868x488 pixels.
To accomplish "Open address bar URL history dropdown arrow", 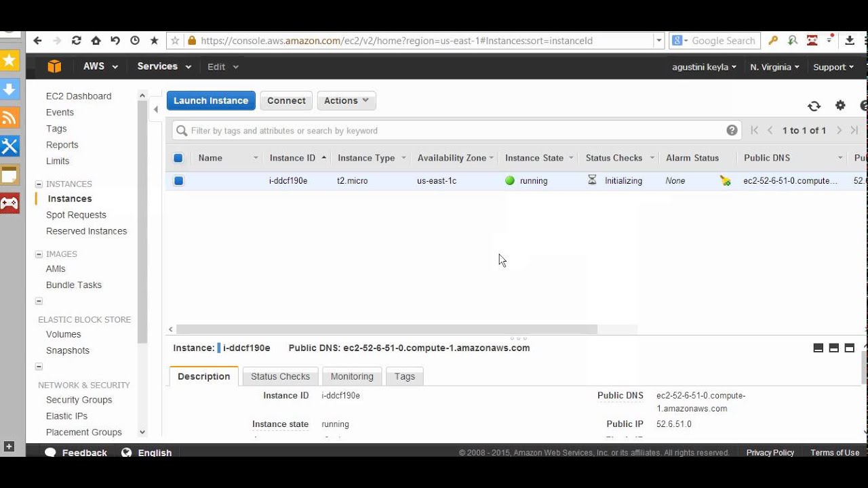I will pyautogui.click(x=658, y=41).
